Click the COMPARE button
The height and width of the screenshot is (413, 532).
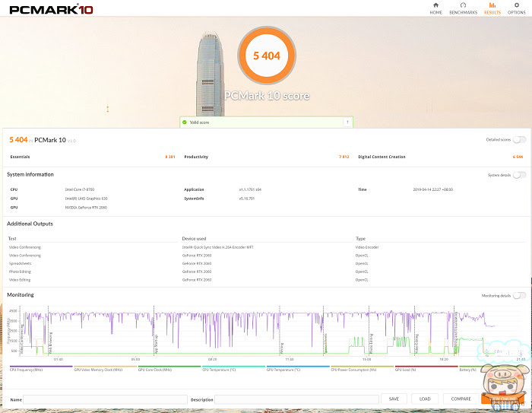[461, 399]
